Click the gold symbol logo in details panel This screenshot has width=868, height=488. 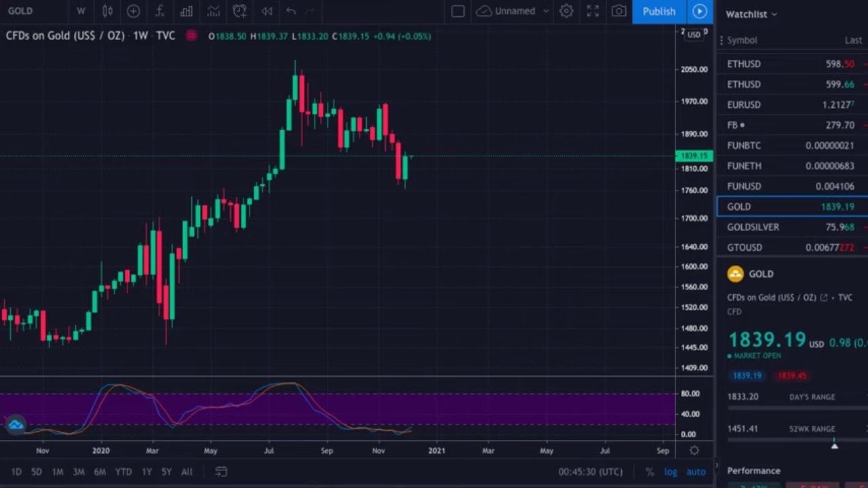pyautogui.click(x=735, y=274)
